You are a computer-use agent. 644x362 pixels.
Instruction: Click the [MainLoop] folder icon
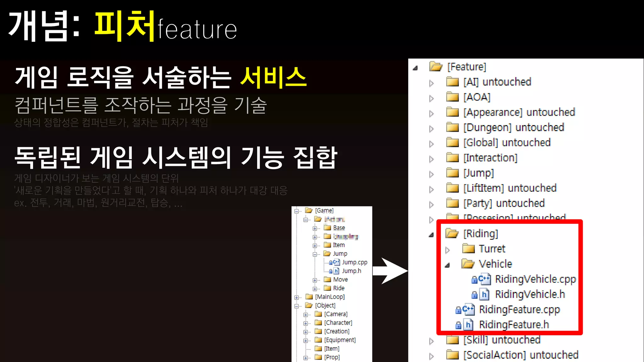tap(309, 297)
